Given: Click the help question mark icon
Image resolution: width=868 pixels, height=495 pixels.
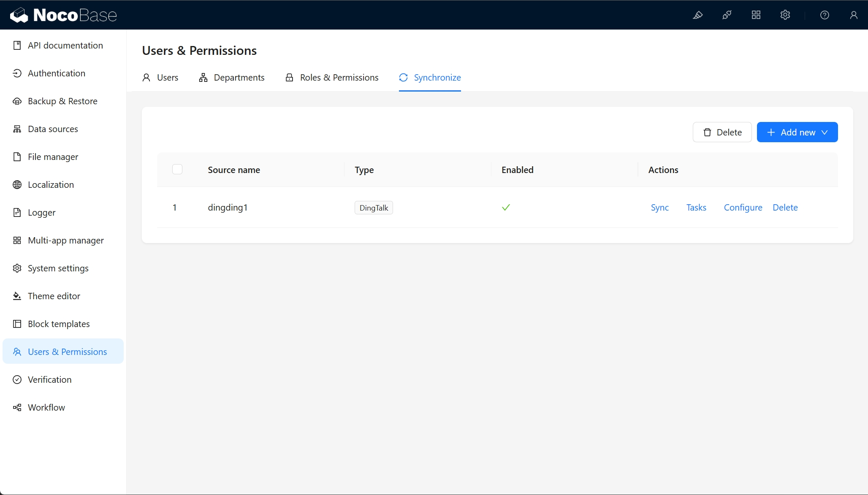Looking at the screenshot, I should [824, 15].
